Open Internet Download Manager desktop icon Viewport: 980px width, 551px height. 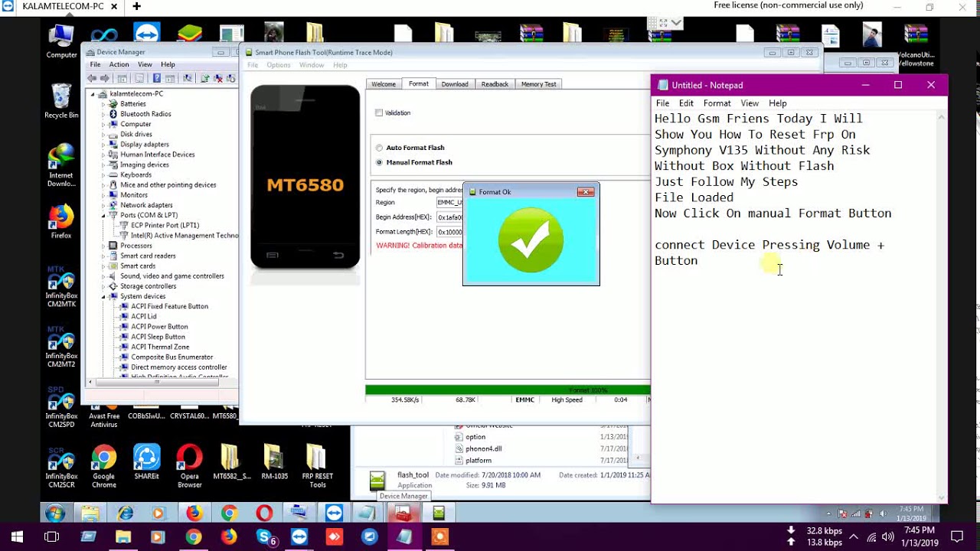61,165
